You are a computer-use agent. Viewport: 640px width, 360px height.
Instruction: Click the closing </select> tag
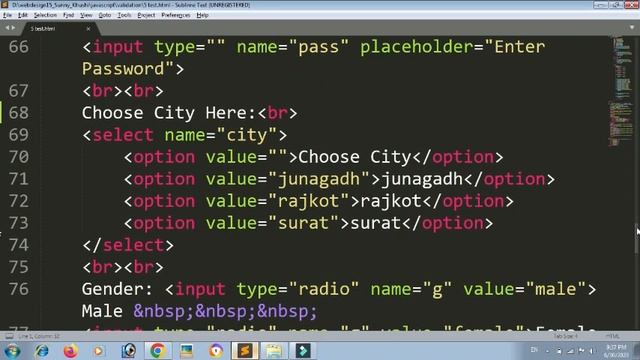click(128, 245)
